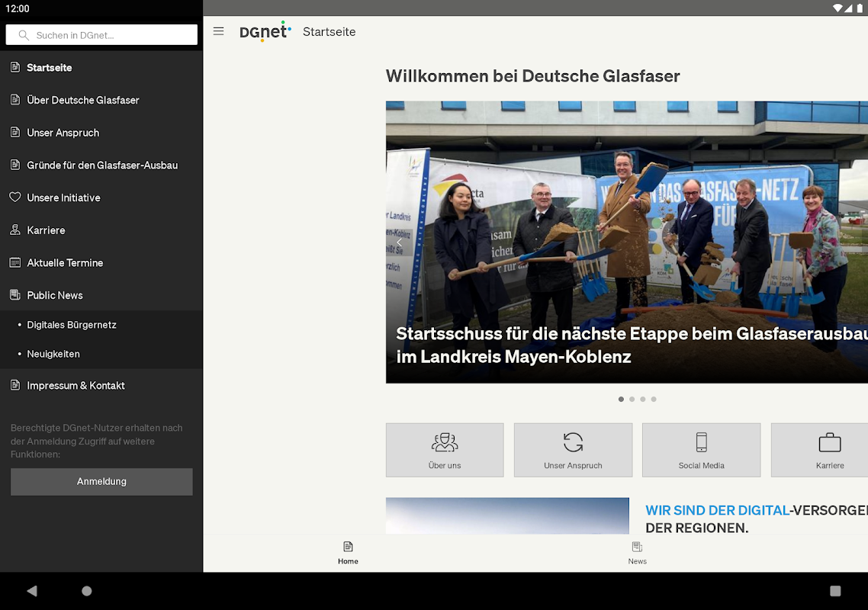Select second carousel dot indicator
This screenshot has height=610, width=868.
pos(632,399)
